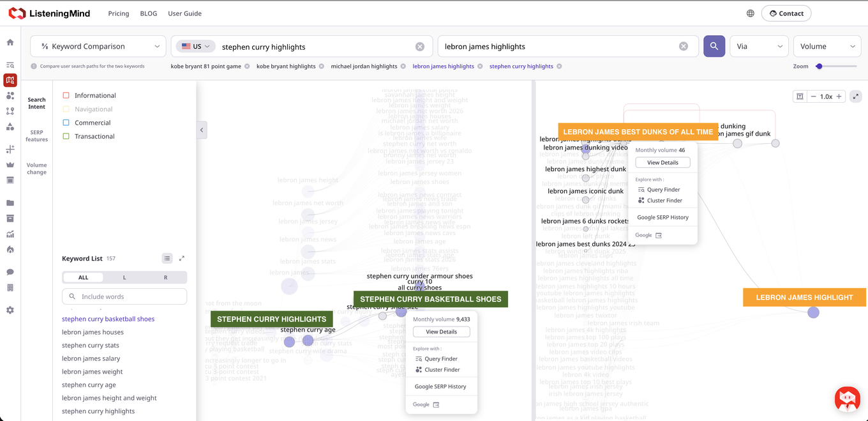Open the Volume dropdown

click(x=827, y=46)
